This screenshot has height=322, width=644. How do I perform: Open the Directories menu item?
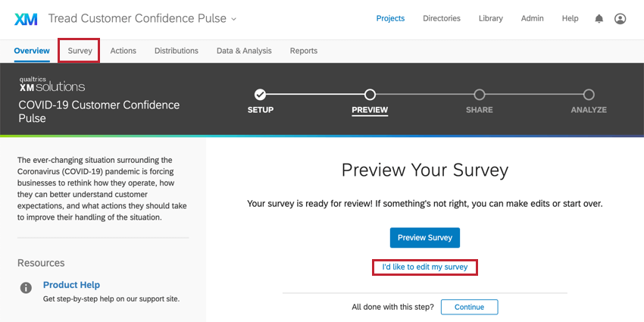[442, 18]
